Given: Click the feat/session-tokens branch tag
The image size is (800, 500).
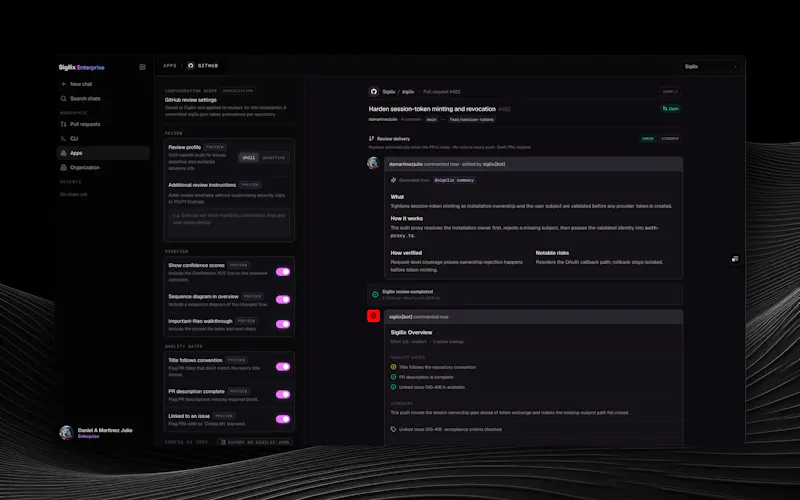Looking at the screenshot, I should coord(471,119).
